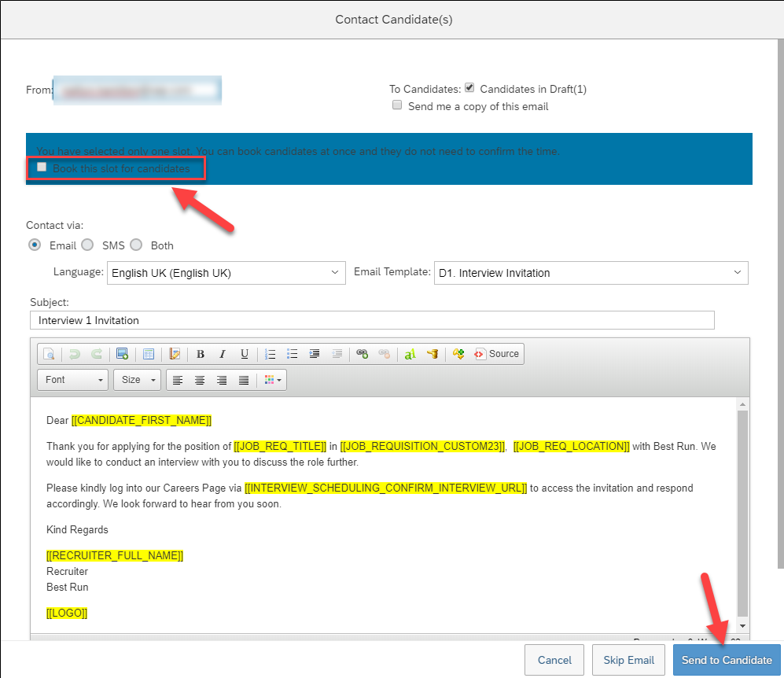The image size is (784, 678).
Task: Click the notepad-and-pencil icon in editor toolbar
Action: pyautogui.click(x=175, y=354)
